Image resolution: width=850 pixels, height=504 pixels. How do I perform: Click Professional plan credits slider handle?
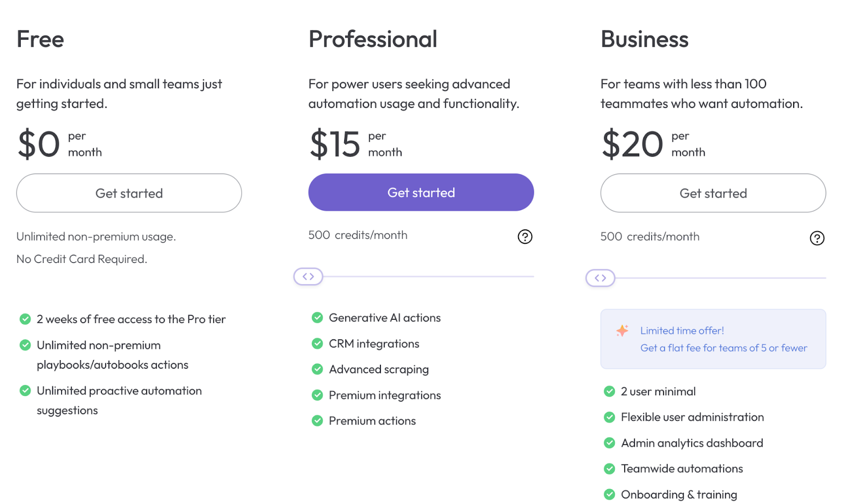308,276
